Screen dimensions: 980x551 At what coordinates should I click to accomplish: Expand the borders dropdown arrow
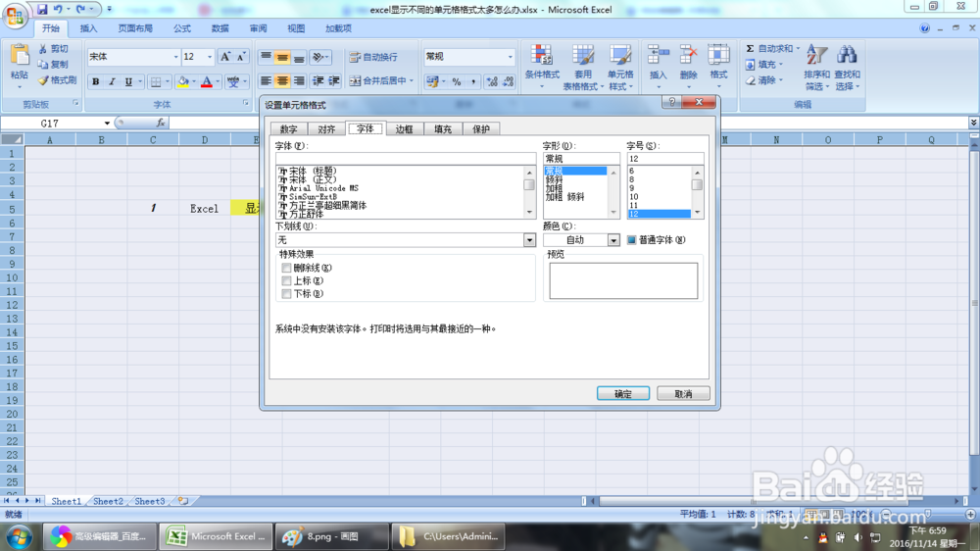click(x=167, y=81)
